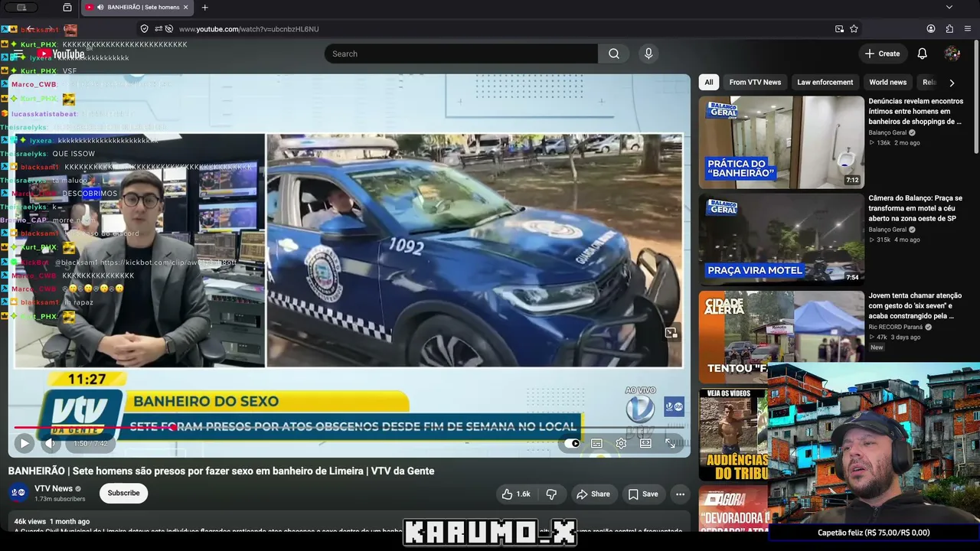This screenshot has height=551, width=980.
Task: Save the video to a playlist
Action: [643, 494]
